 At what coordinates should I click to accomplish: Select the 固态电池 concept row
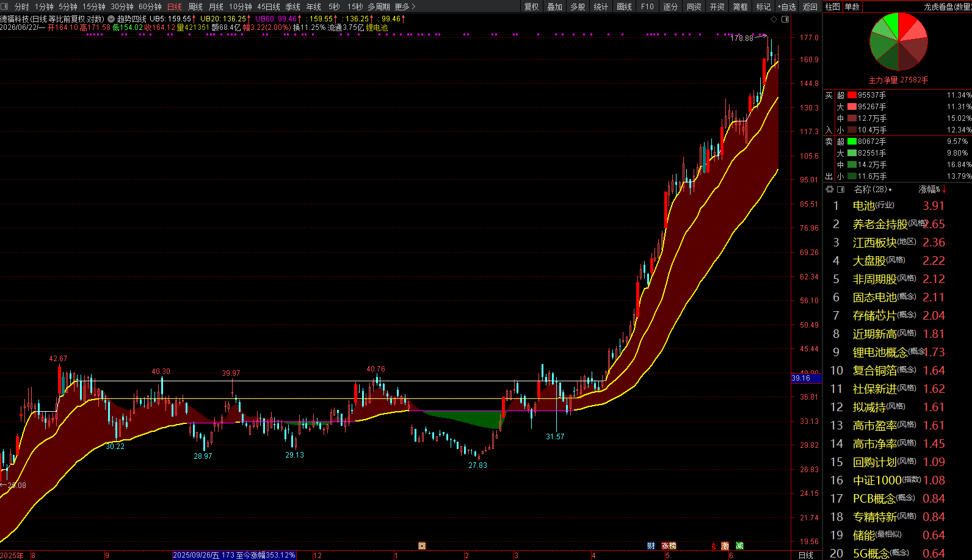(x=898, y=297)
